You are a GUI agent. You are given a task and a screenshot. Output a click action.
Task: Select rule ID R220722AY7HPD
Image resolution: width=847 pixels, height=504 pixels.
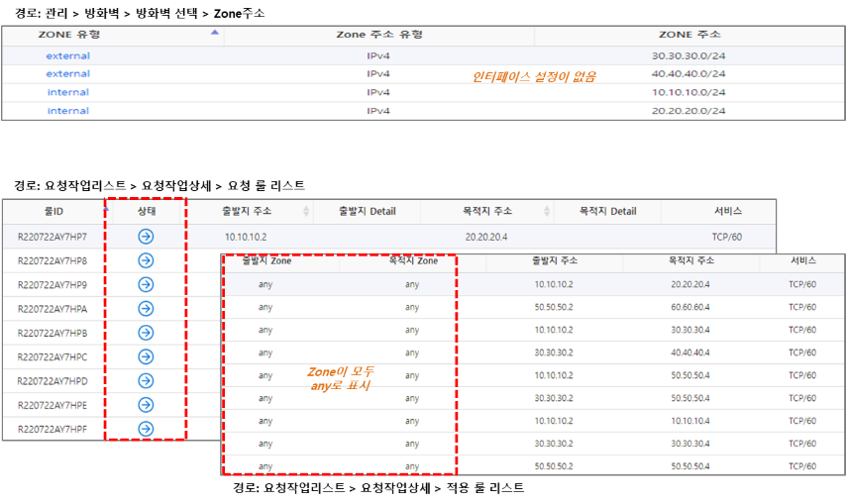(53, 381)
